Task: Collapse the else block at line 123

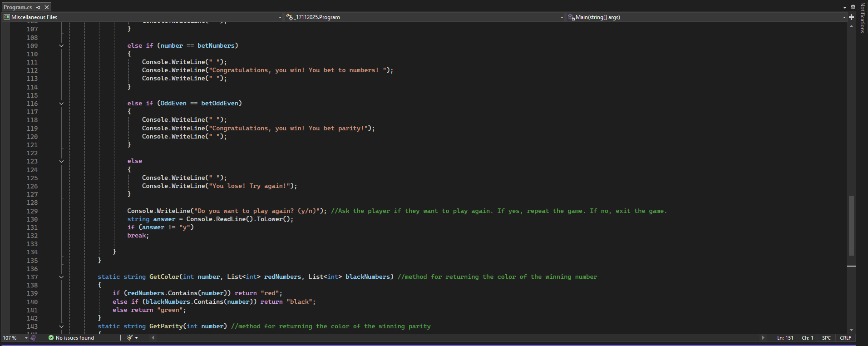Action: (61, 161)
